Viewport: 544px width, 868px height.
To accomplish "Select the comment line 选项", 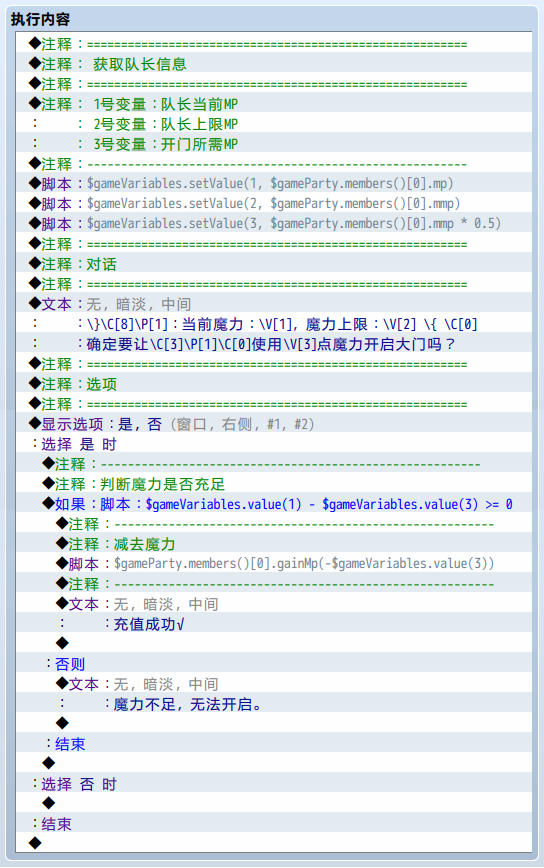I will pos(274,384).
